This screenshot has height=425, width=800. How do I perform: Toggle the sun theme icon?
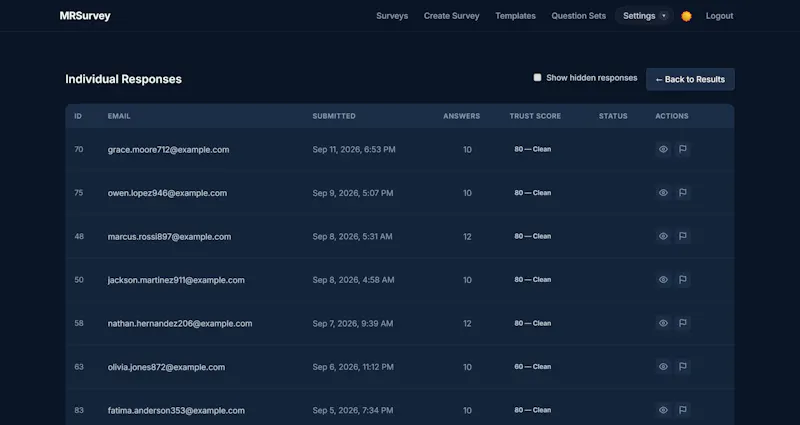(x=686, y=16)
